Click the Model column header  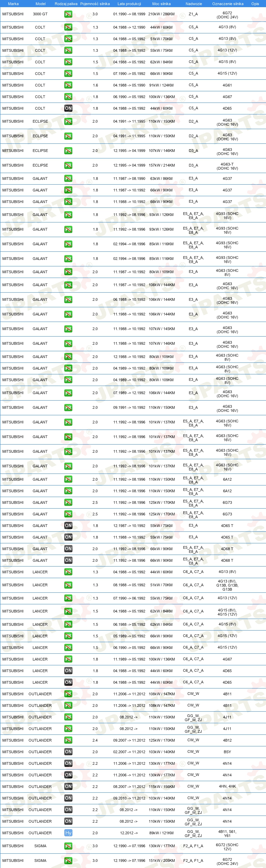coord(40,4)
